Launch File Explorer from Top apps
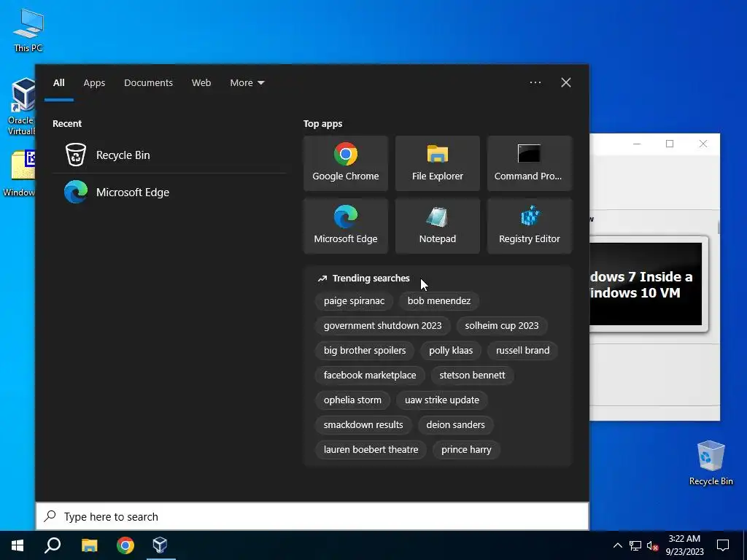The height and width of the screenshot is (560, 747). (438, 163)
